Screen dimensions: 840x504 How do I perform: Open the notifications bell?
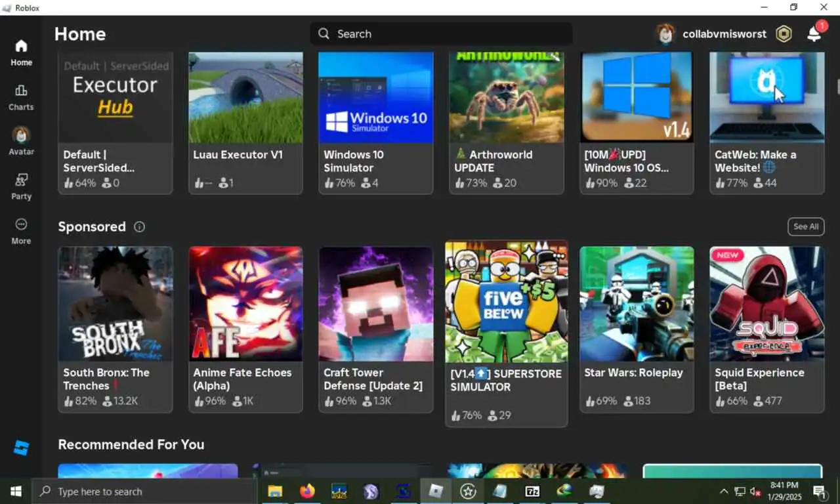tap(814, 34)
